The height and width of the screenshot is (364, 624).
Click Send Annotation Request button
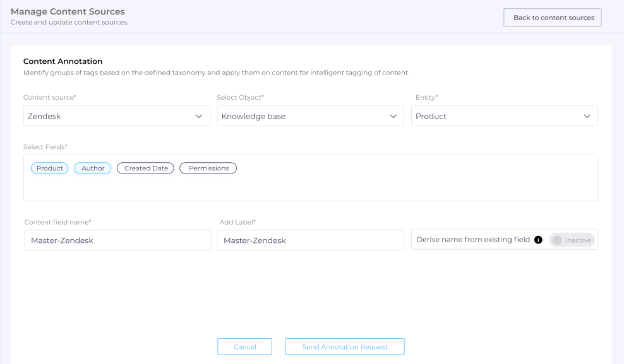(345, 347)
